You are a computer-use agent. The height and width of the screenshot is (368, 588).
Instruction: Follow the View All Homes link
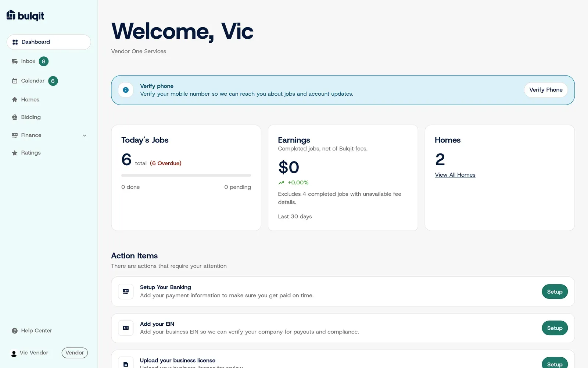point(455,175)
